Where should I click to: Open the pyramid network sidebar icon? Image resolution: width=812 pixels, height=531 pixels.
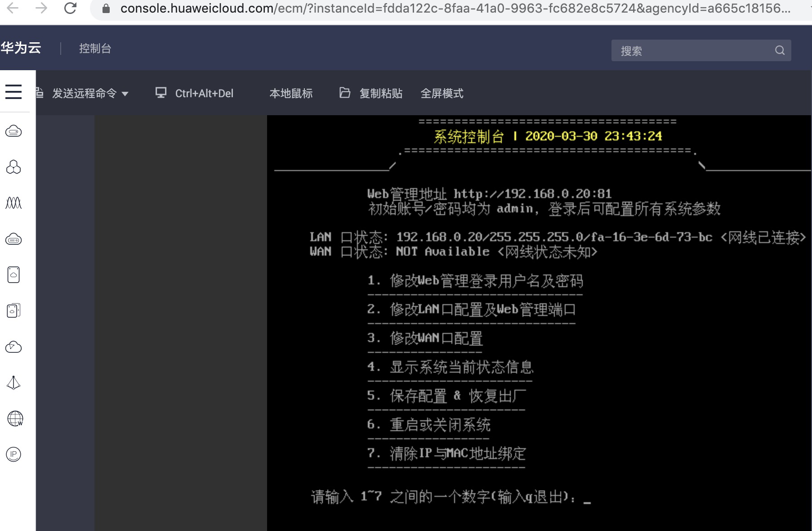coord(13,382)
